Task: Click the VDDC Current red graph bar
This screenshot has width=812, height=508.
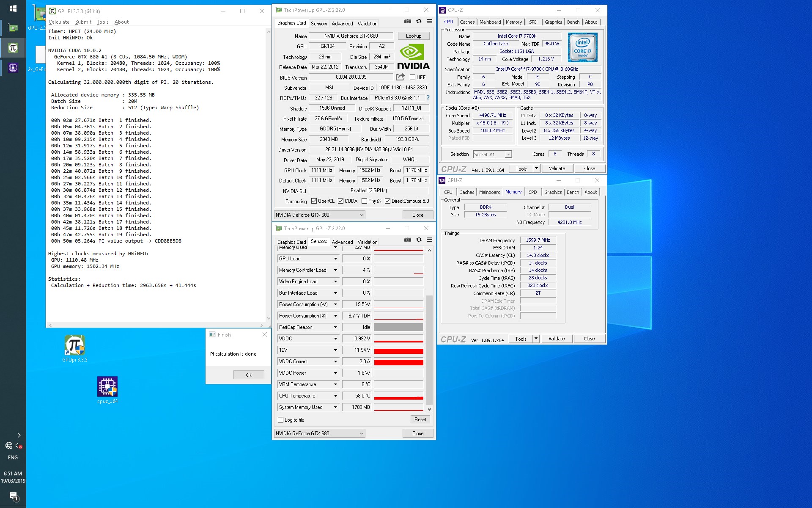Action: (x=398, y=362)
